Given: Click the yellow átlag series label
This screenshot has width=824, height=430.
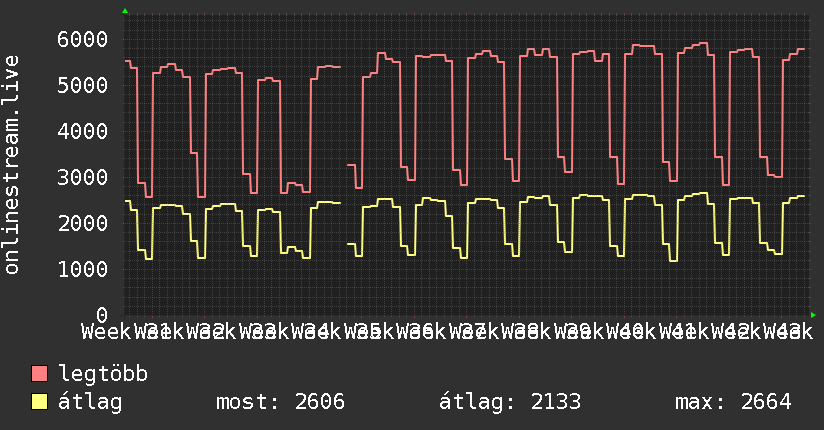Looking at the screenshot, I should tap(90, 402).
